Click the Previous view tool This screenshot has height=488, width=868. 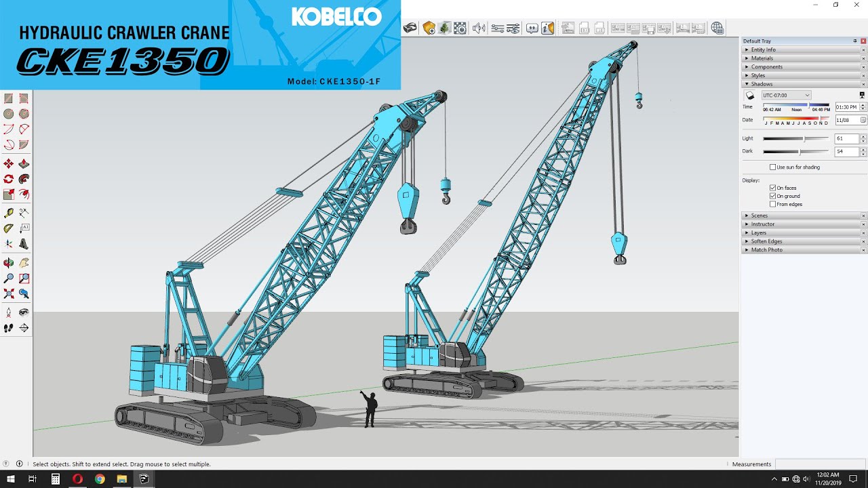click(x=24, y=293)
